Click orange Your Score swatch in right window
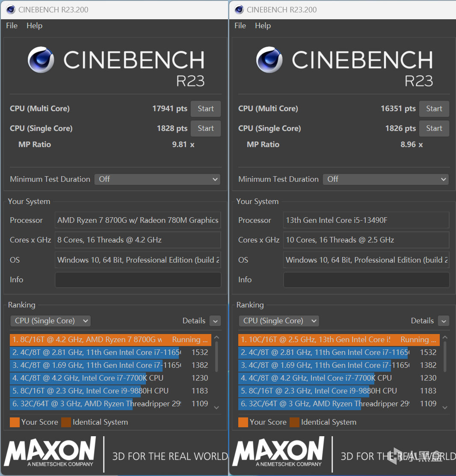Image resolution: width=456 pixels, height=476 pixels. 243,422
